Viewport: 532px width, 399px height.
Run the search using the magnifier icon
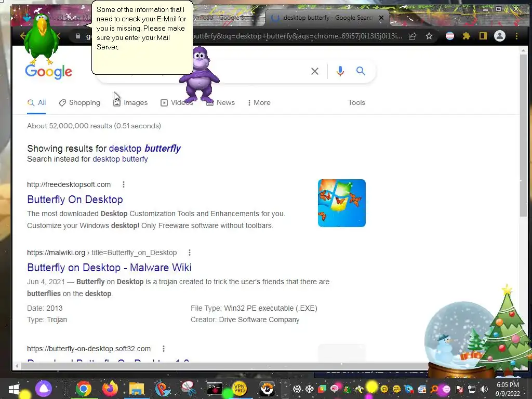click(x=361, y=71)
